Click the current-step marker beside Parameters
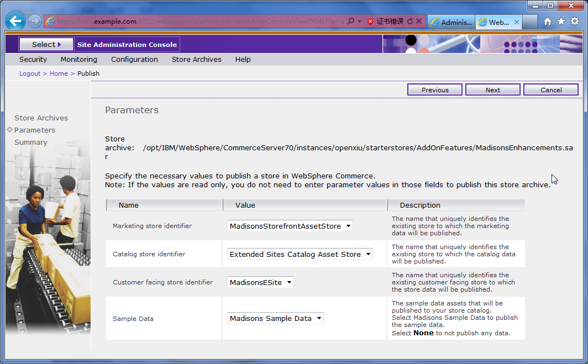 pos(10,129)
